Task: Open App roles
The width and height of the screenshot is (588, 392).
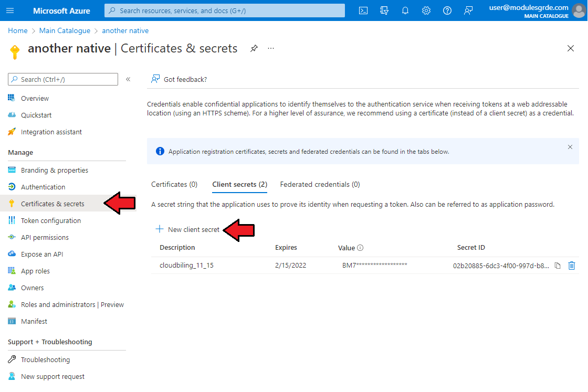Action: pos(35,271)
